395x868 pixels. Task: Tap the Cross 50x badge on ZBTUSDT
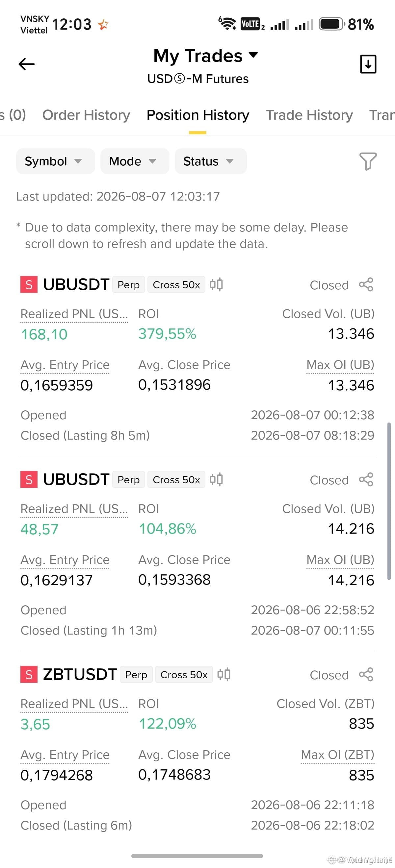[184, 675]
